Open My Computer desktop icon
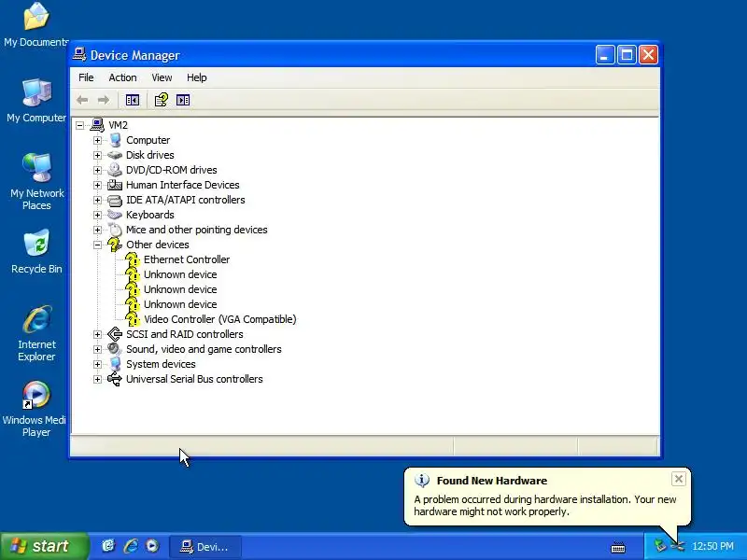This screenshot has width=747, height=560. (x=36, y=92)
